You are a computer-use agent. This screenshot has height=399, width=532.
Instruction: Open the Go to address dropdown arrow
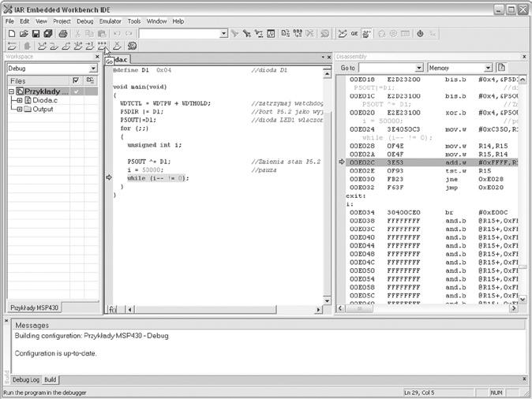pyautogui.click(x=419, y=68)
